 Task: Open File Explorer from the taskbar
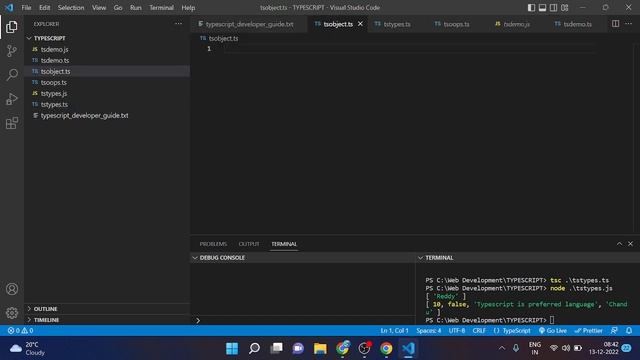320,348
